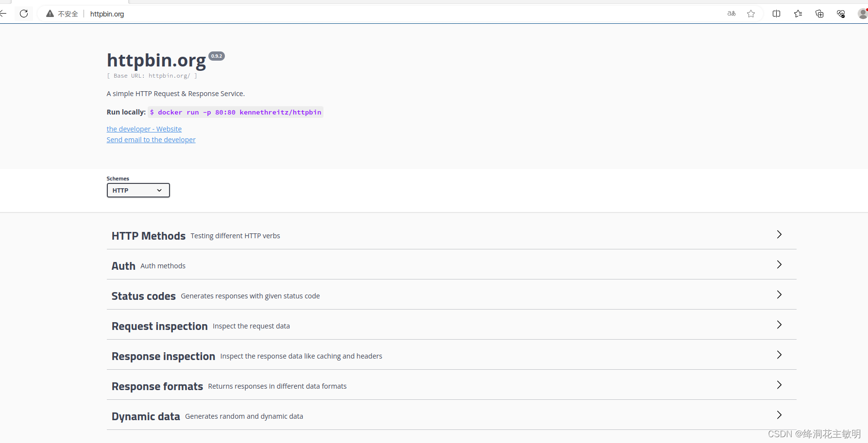This screenshot has width=868, height=443.
Task: Click the 0.9.2 version badge
Action: pyautogui.click(x=217, y=56)
